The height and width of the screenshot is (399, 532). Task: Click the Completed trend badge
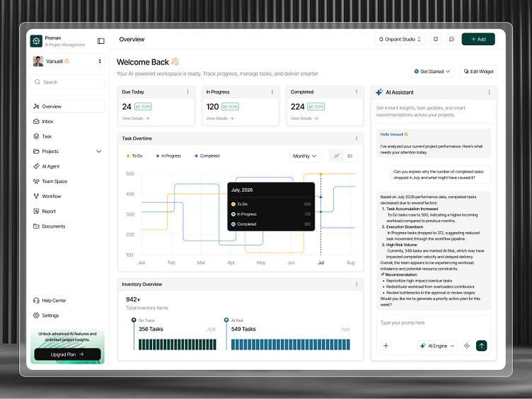(316, 107)
